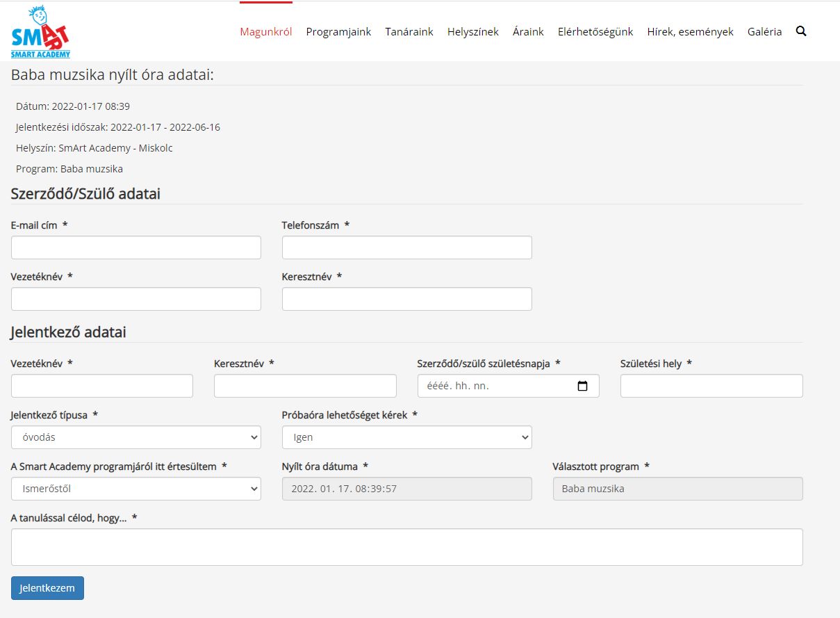Expand the Jelentkező típusa dropdown
Image resolution: width=840 pixels, height=618 pixels.
135,437
